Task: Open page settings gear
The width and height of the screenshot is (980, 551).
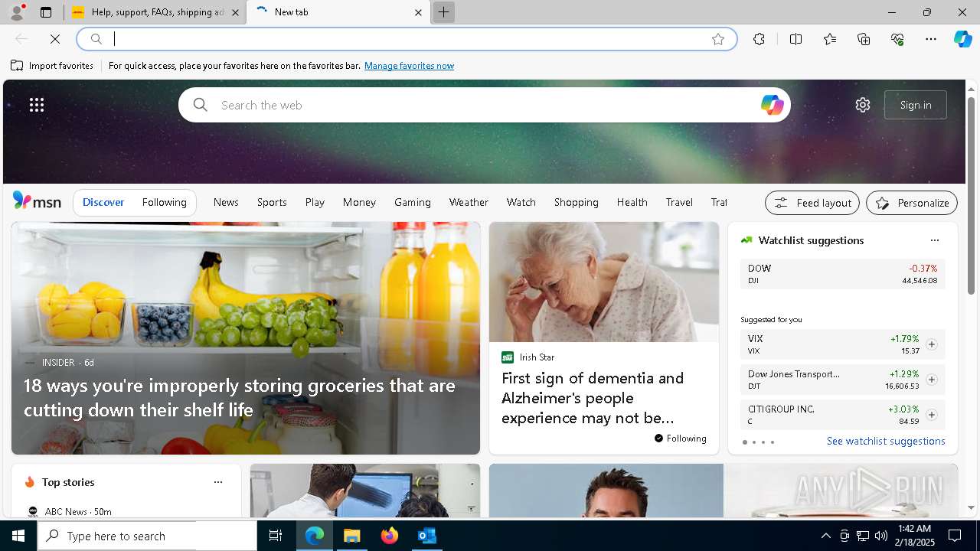Action: pyautogui.click(x=863, y=105)
